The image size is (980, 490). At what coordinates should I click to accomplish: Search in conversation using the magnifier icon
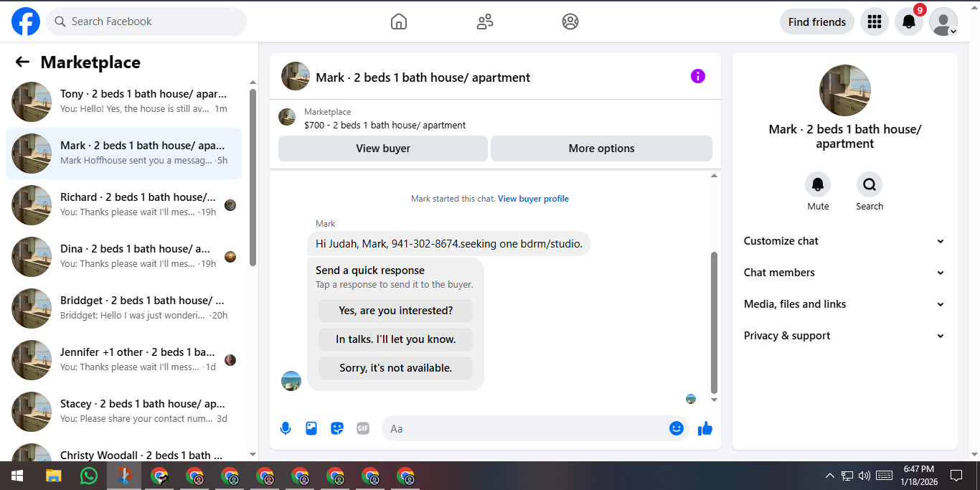tap(870, 185)
